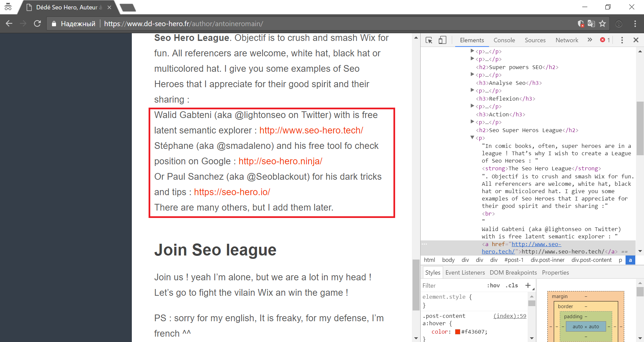644x342 pixels.
Task: Open the https://seo-hero.io/ link
Action: (x=232, y=192)
